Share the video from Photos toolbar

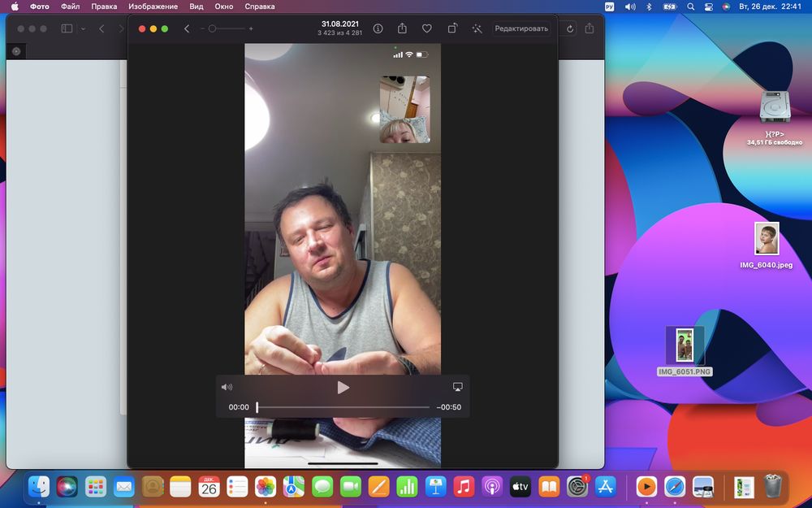(x=403, y=28)
